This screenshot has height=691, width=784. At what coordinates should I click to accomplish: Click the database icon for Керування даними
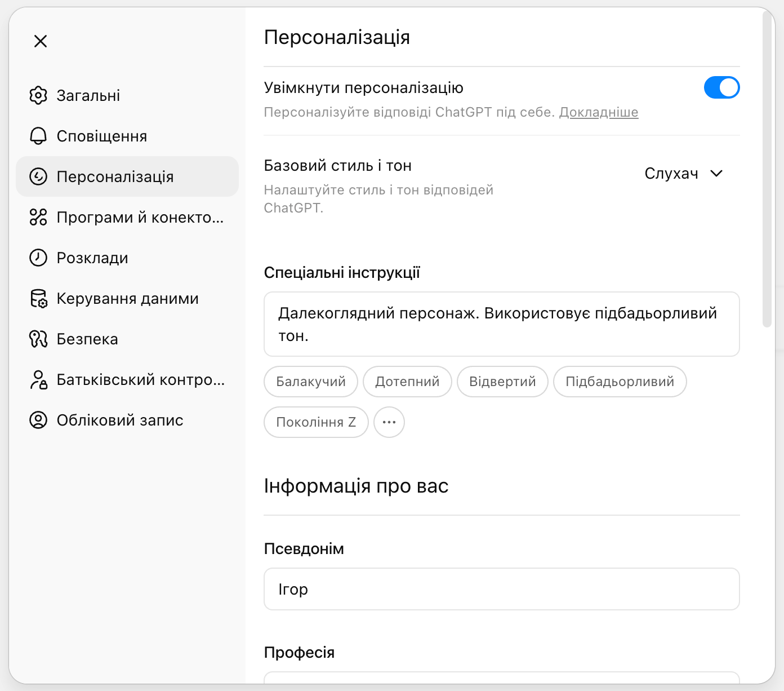point(38,298)
